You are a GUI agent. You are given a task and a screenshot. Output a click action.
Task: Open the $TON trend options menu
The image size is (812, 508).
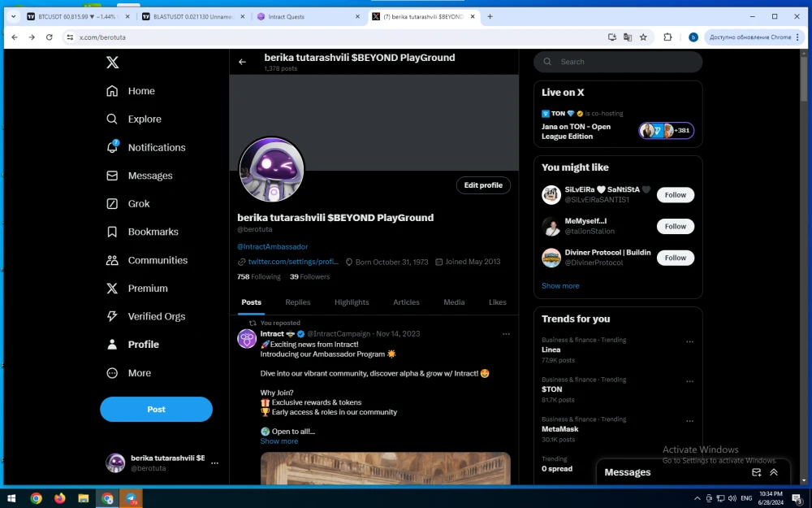click(x=689, y=381)
